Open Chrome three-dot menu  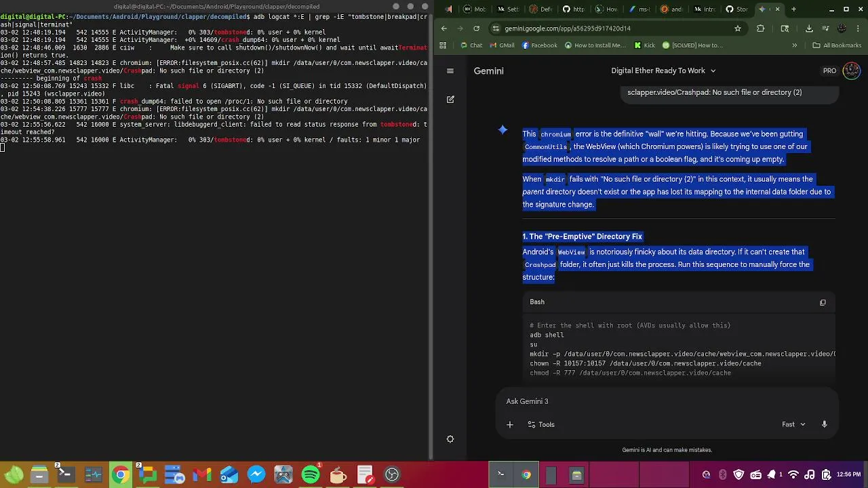tap(858, 28)
